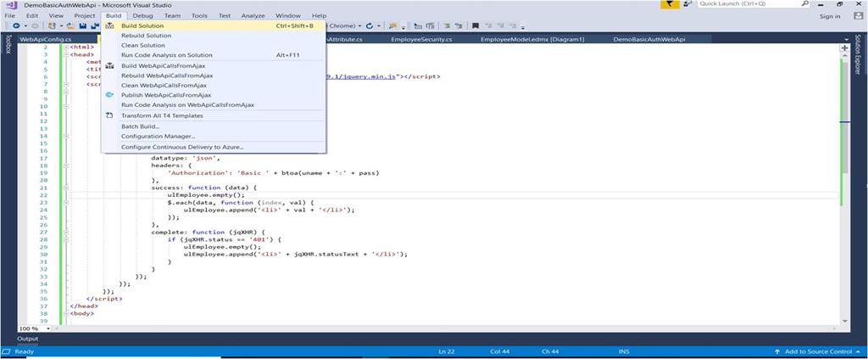Click the black bookmark icon in the toolbar

click(475, 26)
